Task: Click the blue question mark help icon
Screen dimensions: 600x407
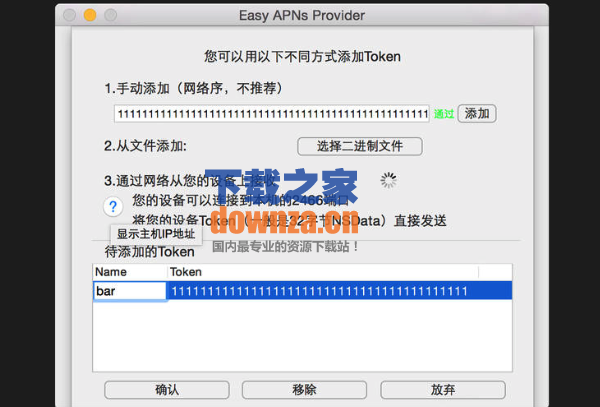Action: coord(113,207)
